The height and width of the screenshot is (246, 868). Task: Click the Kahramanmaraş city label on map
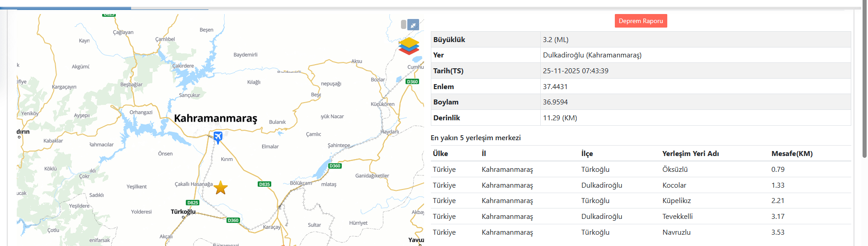215,118
